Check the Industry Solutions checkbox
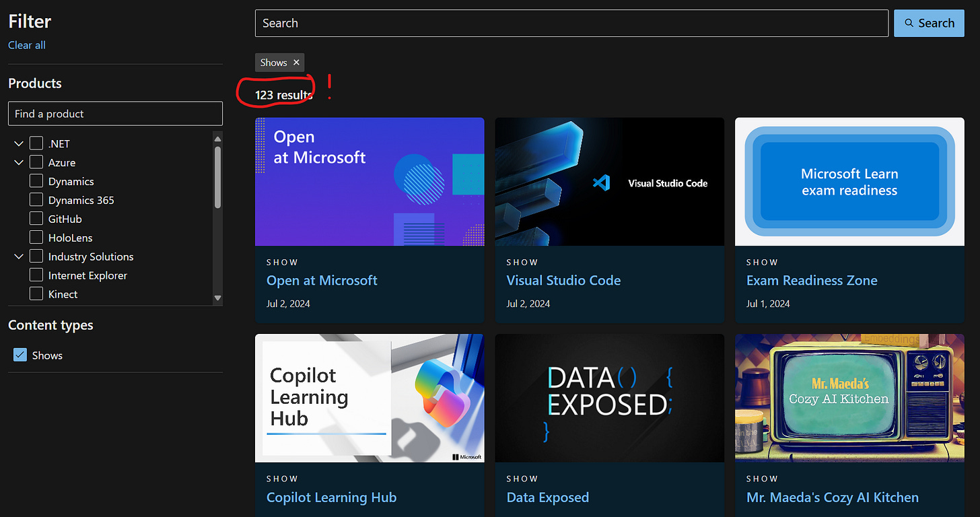This screenshot has height=517, width=980. point(36,256)
